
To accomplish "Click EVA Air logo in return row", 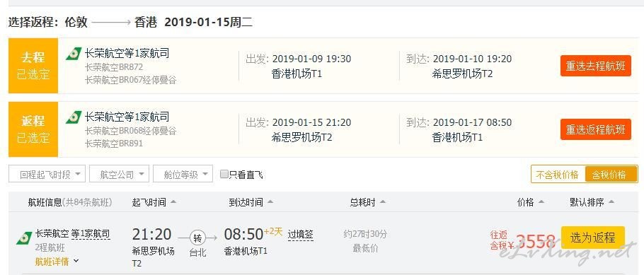I will pyautogui.click(x=74, y=117).
